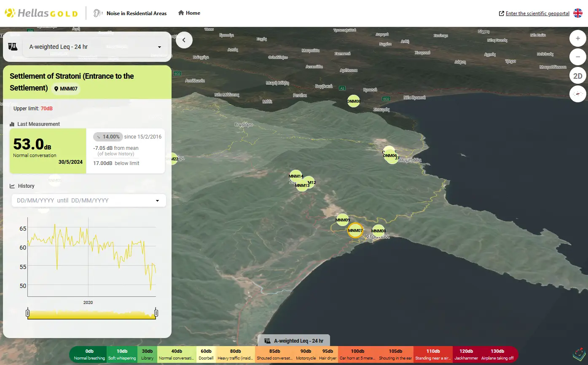Screen dimensions: 588x365
Task: Expand the date range dropdown arrow
Action: [x=158, y=201]
